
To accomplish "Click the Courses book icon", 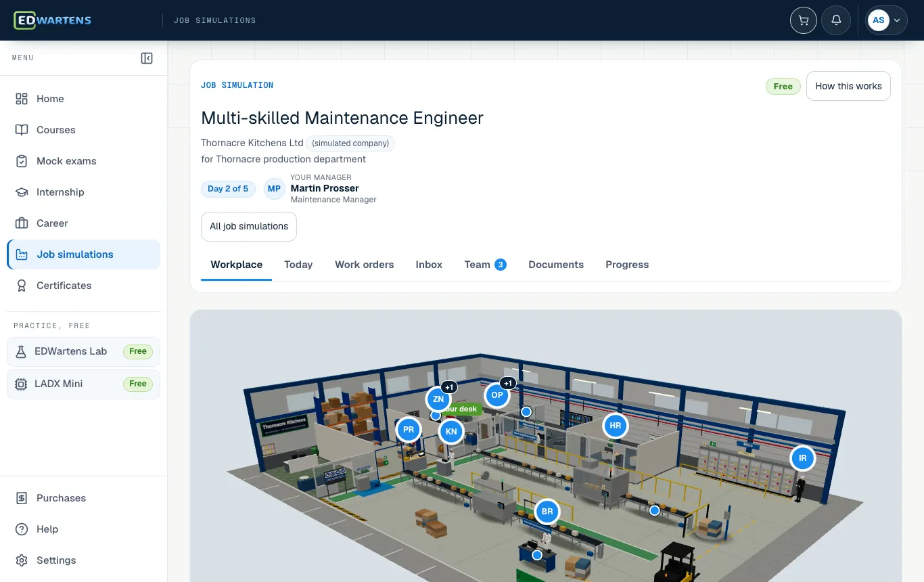I will (22, 130).
